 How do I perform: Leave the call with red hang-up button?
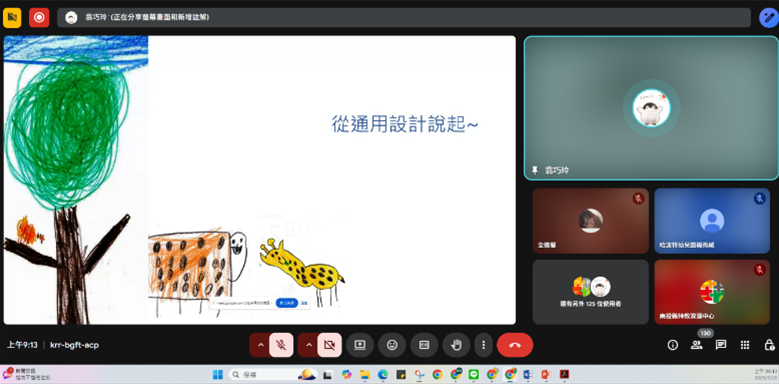pos(515,345)
